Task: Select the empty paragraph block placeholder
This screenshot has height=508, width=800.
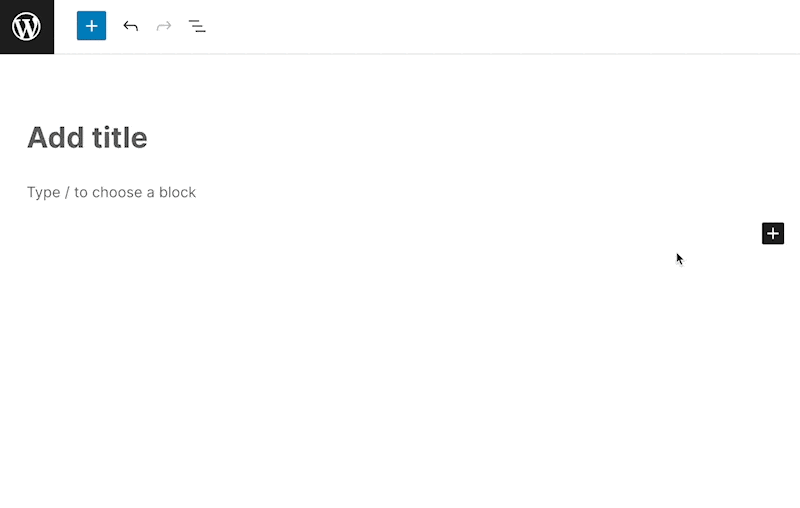Action: tap(111, 192)
